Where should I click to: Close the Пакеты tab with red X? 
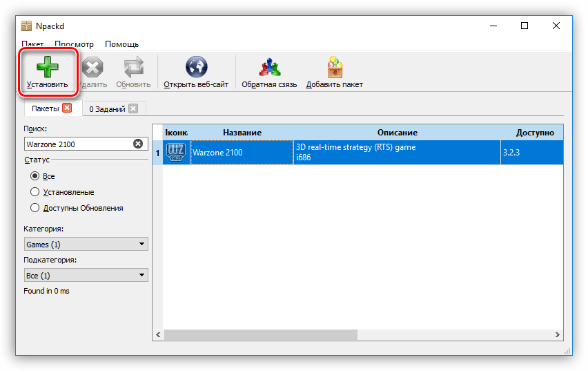[67, 108]
